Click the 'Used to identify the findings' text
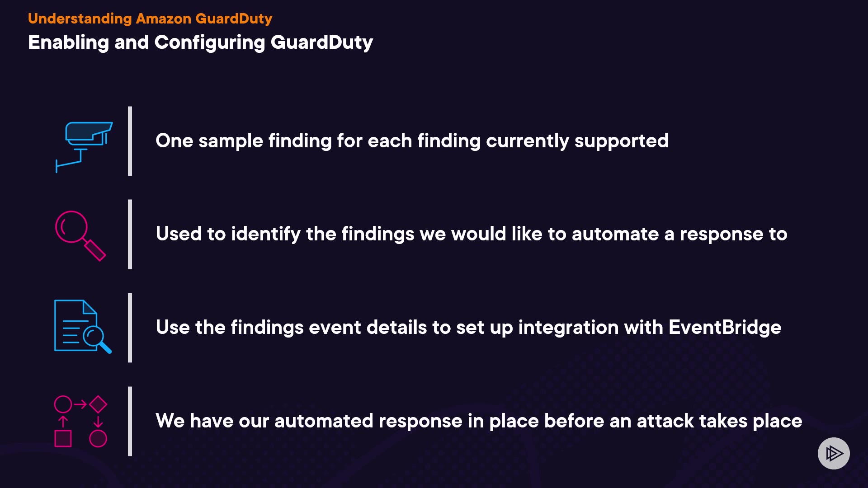The height and width of the screenshot is (488, 868). pyautogui.click(x=471, y=234)
